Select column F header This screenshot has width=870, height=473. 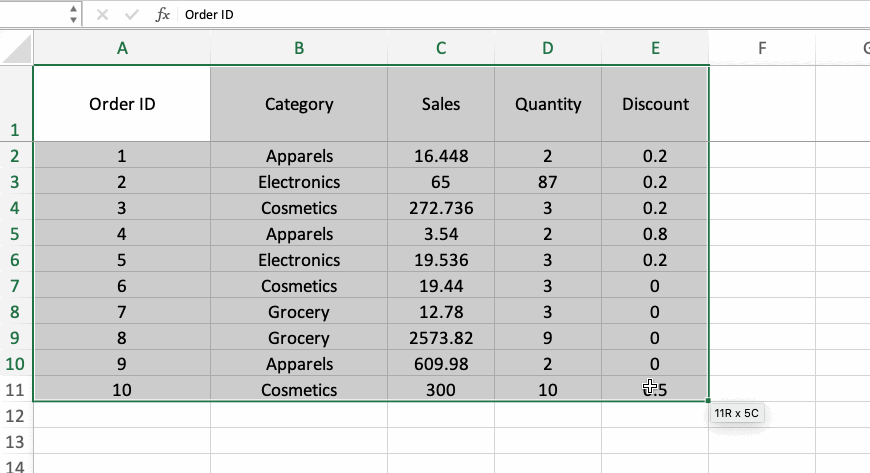(762, 47)
